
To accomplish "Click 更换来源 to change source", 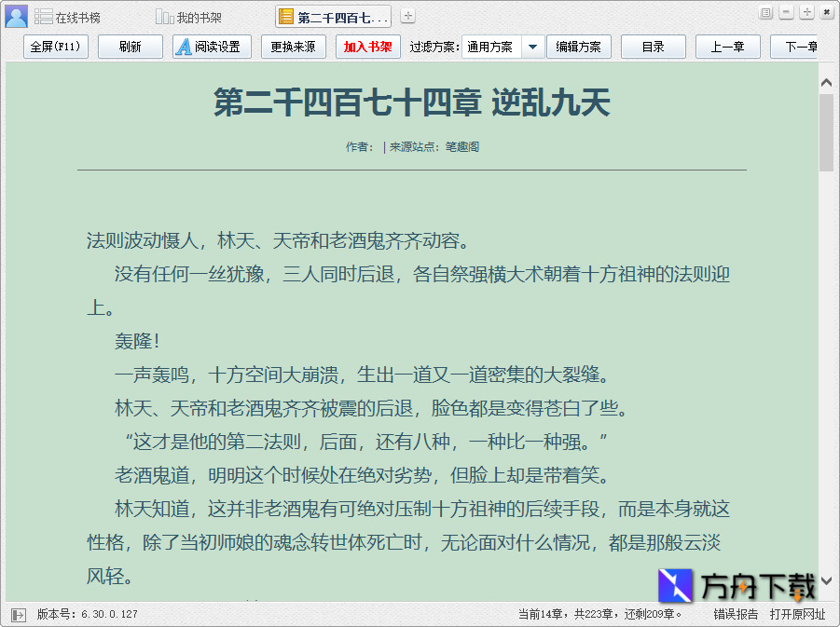I will (x=292, y=47).
